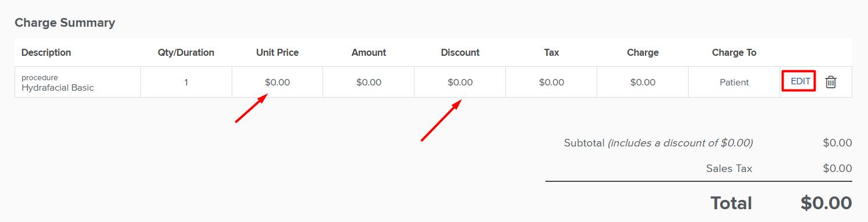The image size is (868, 222).
Task: Click the Patient value under Charge To
Action: click(734, 83)
